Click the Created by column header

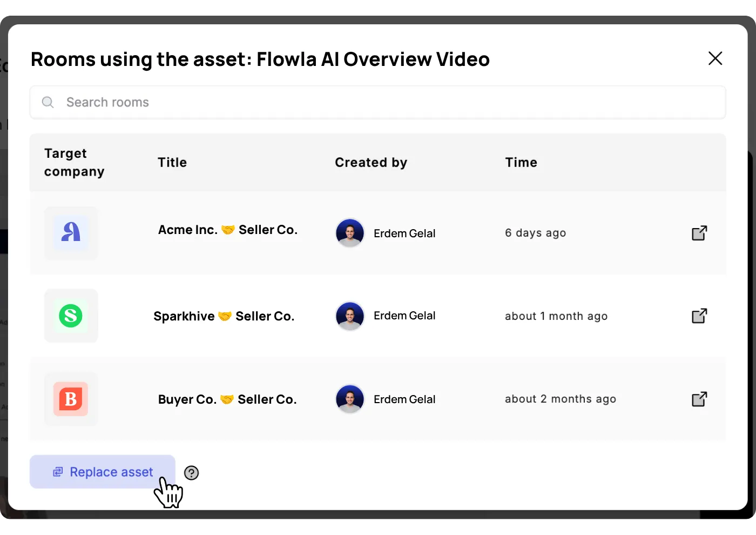coord(371,162)
